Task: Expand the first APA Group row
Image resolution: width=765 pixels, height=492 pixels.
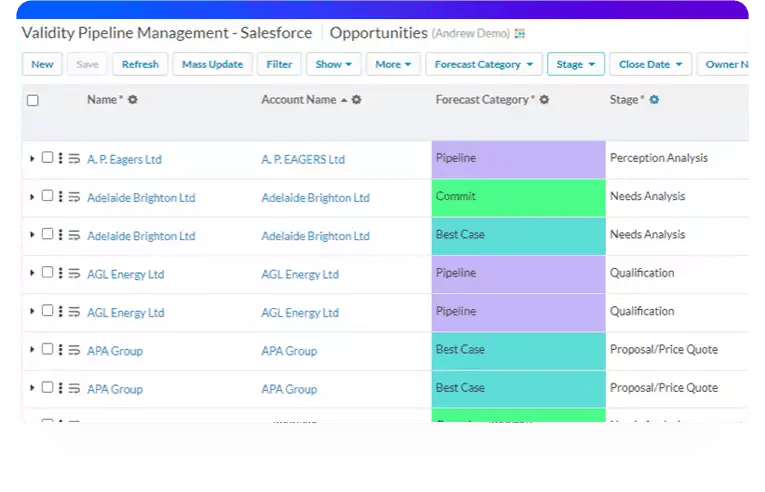Action: [32, 349]
